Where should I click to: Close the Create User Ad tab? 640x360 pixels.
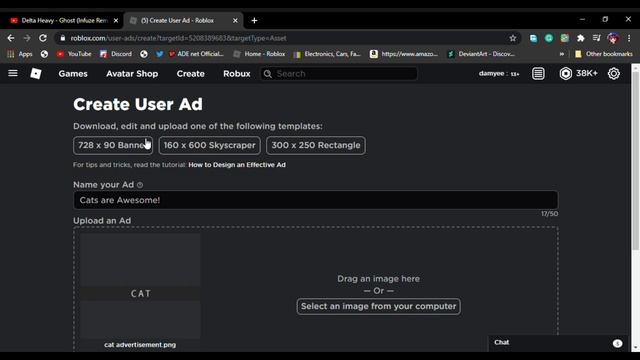pos(235,20)
